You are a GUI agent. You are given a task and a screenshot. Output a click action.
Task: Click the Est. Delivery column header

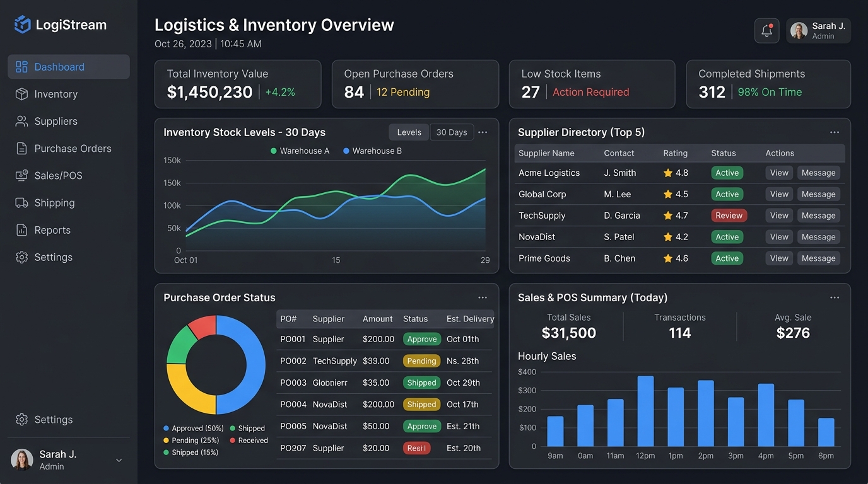point(470,319)
